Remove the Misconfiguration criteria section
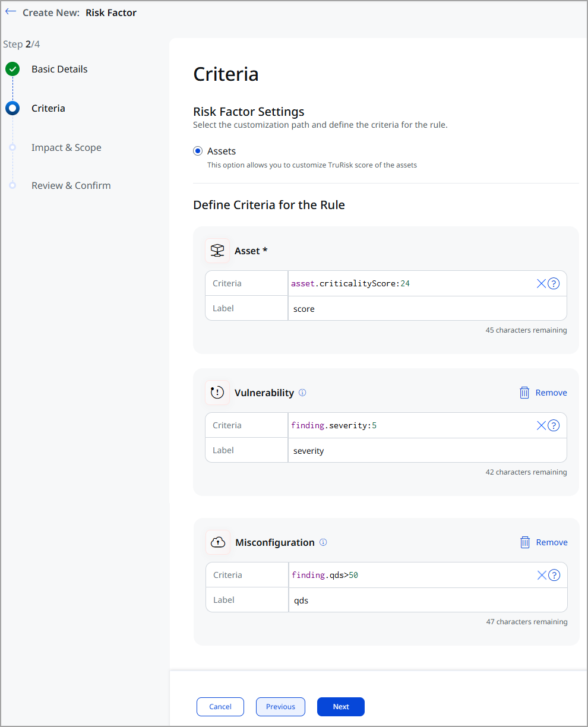This screenshot has width=588, height=727. (543, 542)
